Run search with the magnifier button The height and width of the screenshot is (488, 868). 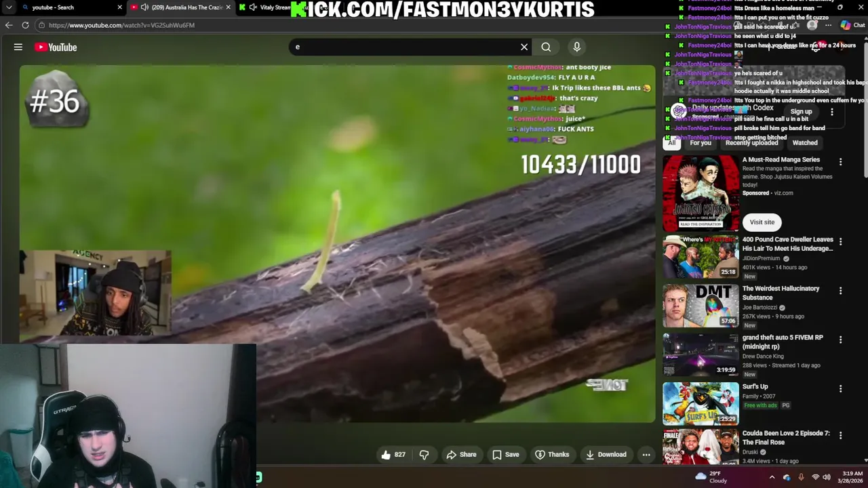coord(546,47)
